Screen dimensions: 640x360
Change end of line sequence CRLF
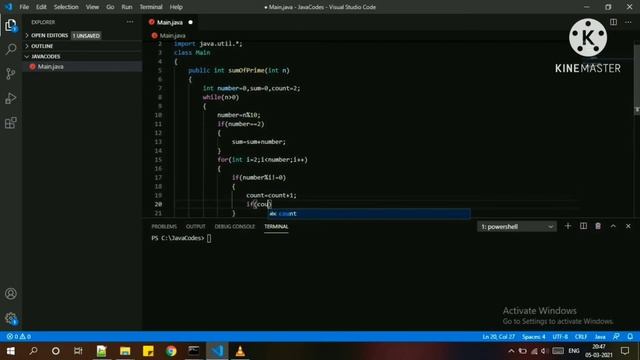pos(581,337)
